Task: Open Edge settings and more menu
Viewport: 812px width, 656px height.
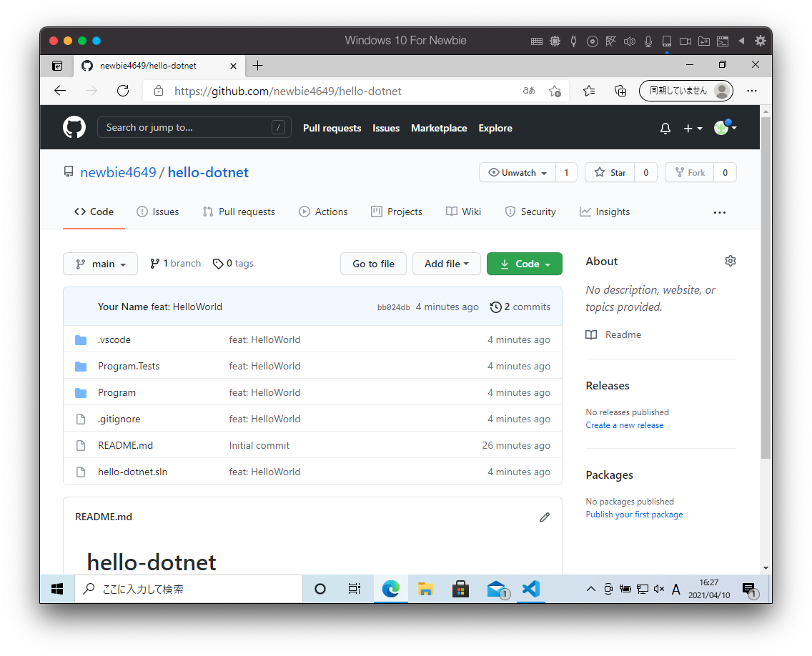Action: click(752, 91)
